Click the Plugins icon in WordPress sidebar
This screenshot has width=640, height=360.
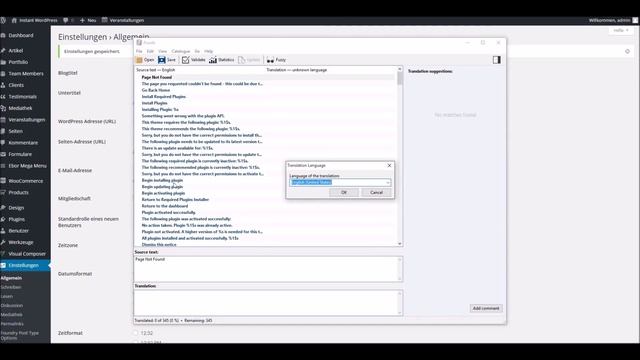[3, 219]
